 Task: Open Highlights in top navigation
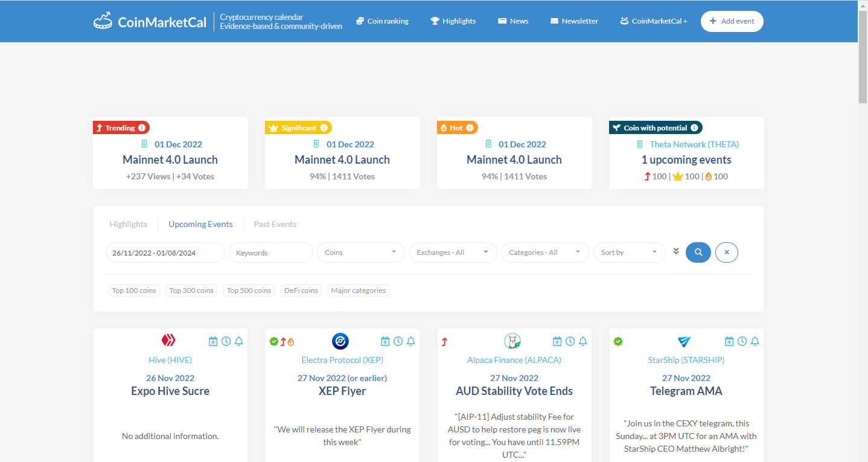click(x=453, y=21)
